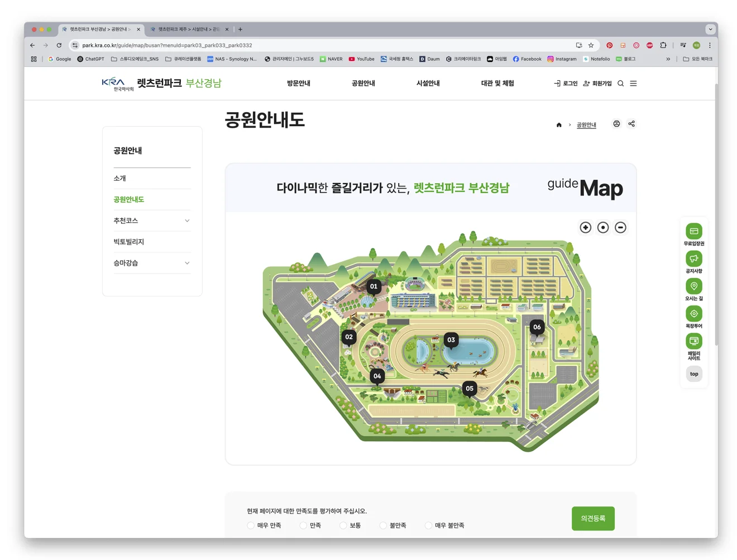The image size is (737, 560).
Task: Click the map zoom-in plus icon
Action: click(x=585, y=227)
